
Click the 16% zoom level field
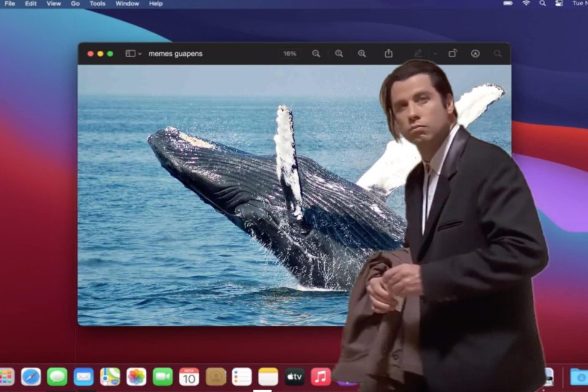point(290,54)
